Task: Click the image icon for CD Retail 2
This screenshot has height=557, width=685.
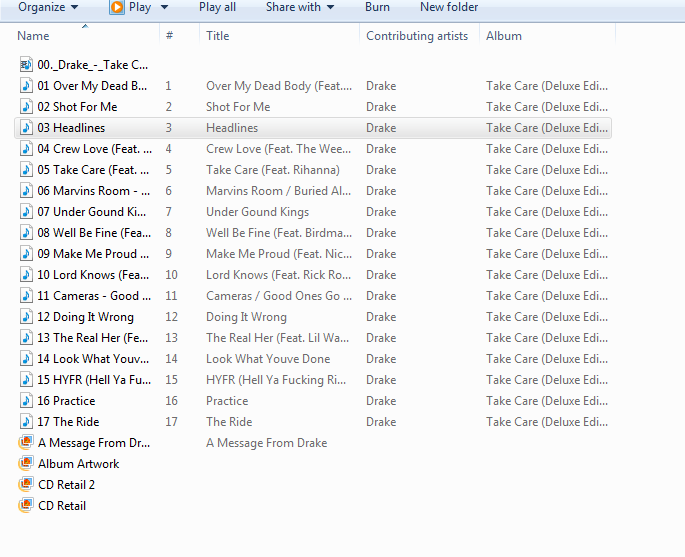Action: [x=26, y=484]
